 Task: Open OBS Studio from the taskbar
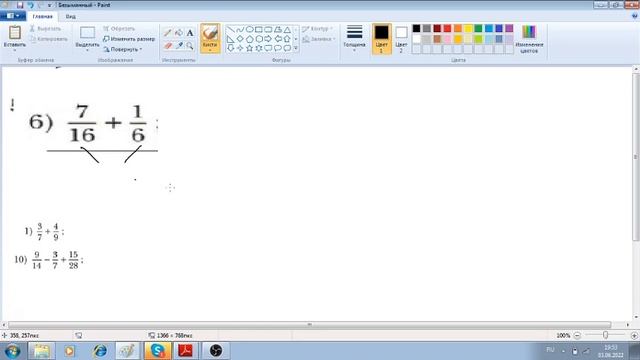tap(216, 351)
